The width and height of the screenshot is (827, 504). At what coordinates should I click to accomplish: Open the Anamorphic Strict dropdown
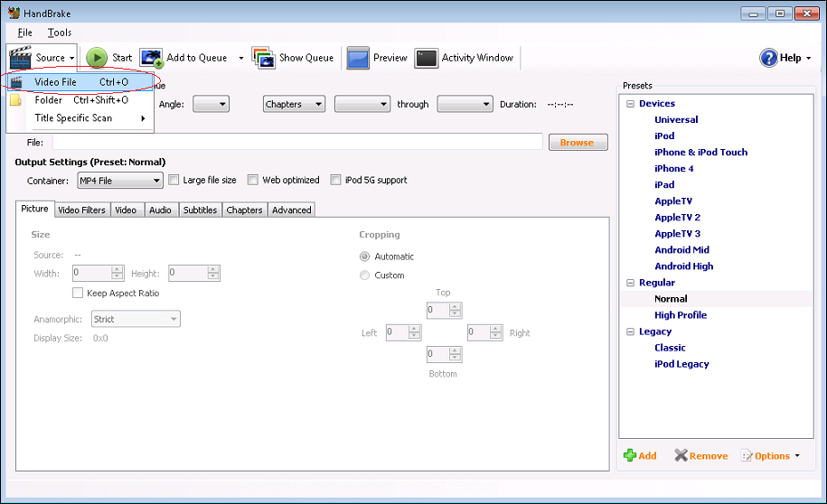(136, 319)
